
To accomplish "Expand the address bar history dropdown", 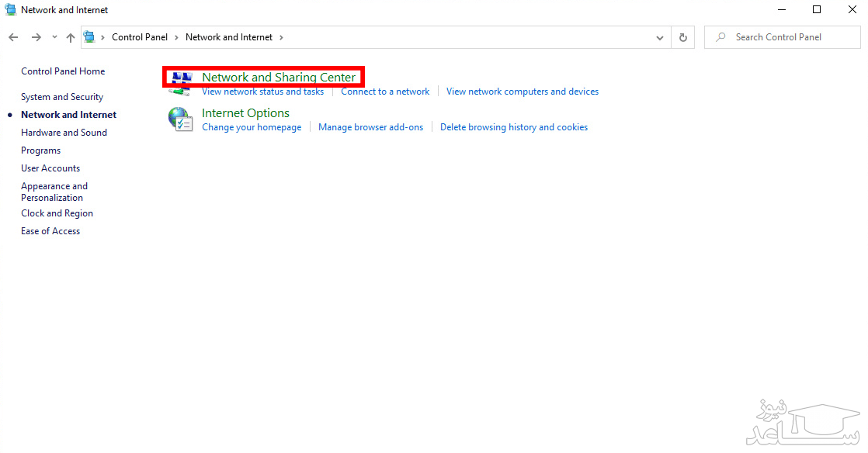I will (x=660, y=37).
